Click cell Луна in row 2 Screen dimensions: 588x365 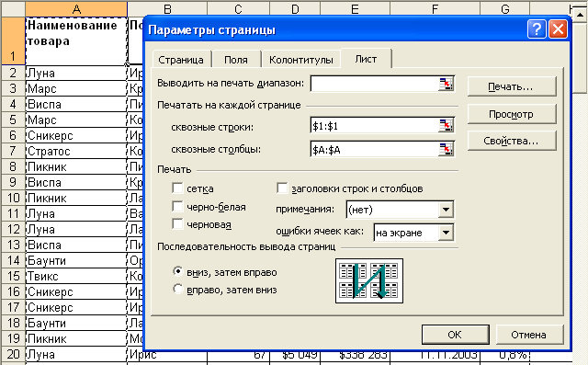[76, 73]
